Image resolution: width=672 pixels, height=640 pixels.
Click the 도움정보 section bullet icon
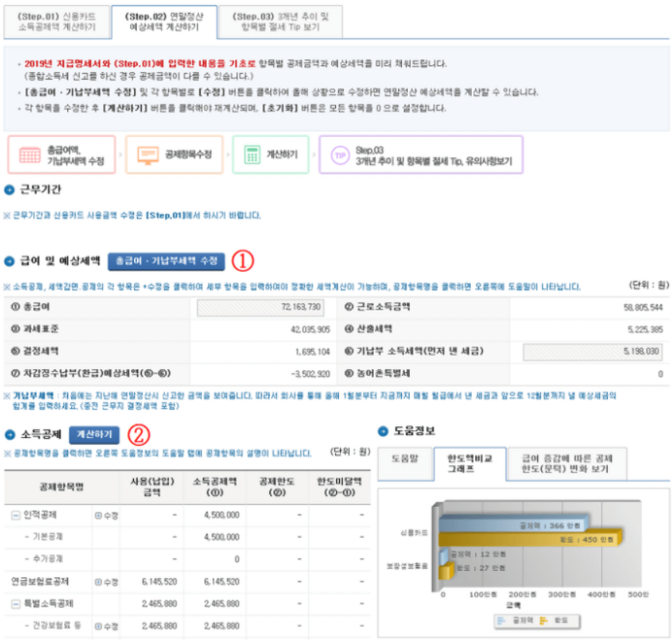[x=383, y=431]
